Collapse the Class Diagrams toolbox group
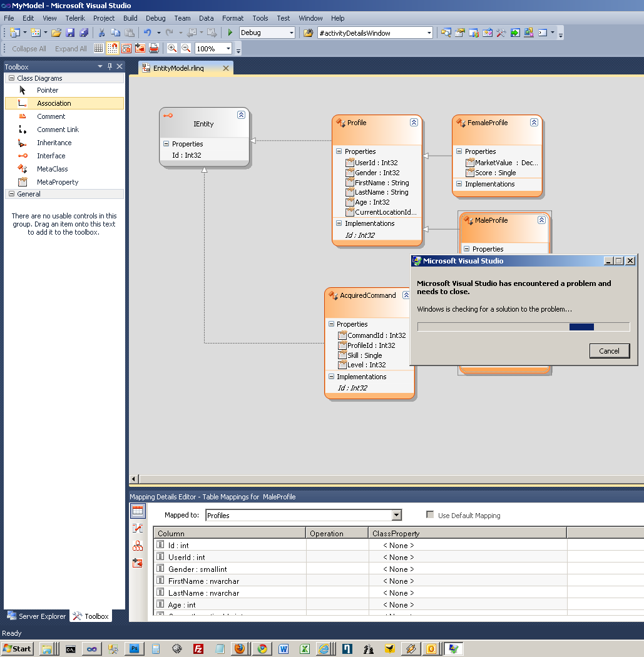Screen dimensions: 644x657 [11, 78]
